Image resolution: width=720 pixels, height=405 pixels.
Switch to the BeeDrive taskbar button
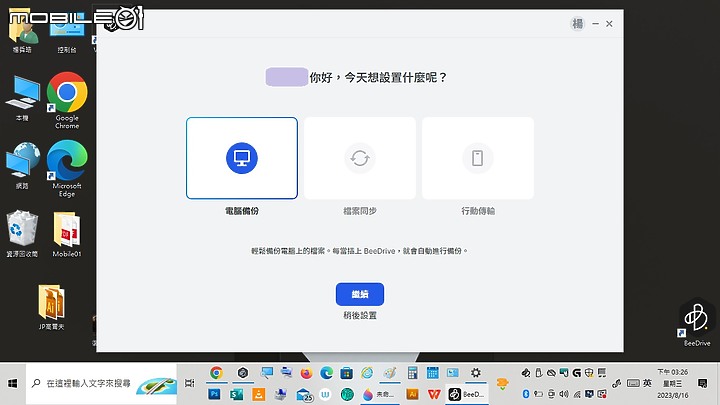coord(467,394)
